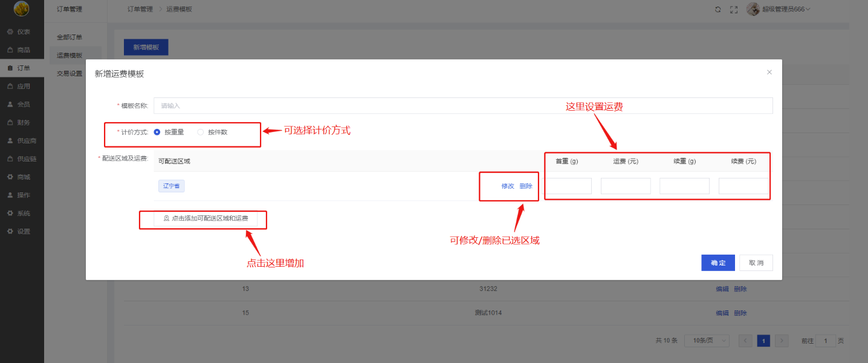868x363 pixels.
Task: Open the 交易设置 menu item
Action: coord(70,74)
